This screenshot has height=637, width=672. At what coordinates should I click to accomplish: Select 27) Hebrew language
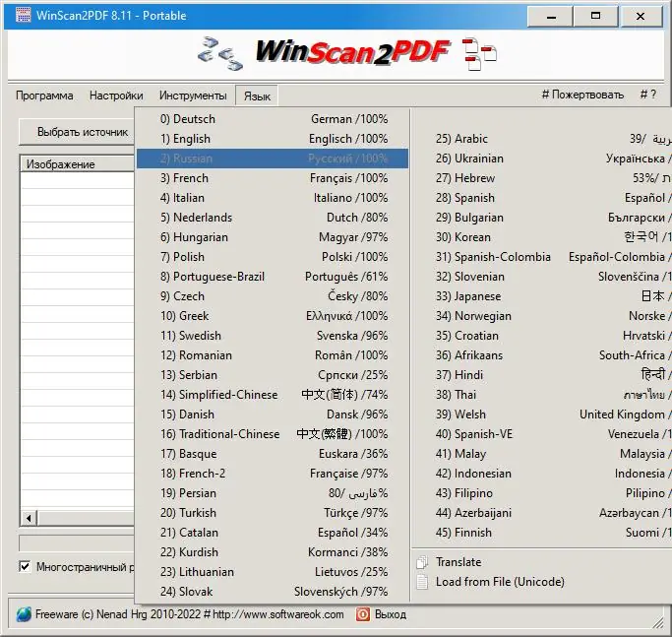[542, 178]
